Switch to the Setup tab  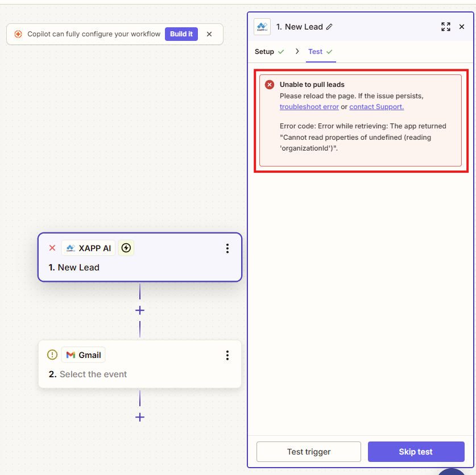tap(264, 52)
